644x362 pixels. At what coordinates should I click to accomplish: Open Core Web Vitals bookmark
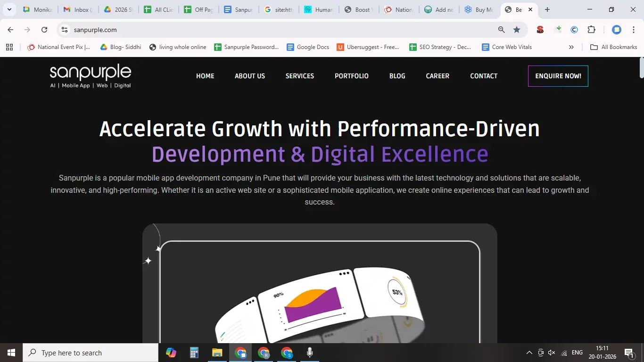click(507, 47)
